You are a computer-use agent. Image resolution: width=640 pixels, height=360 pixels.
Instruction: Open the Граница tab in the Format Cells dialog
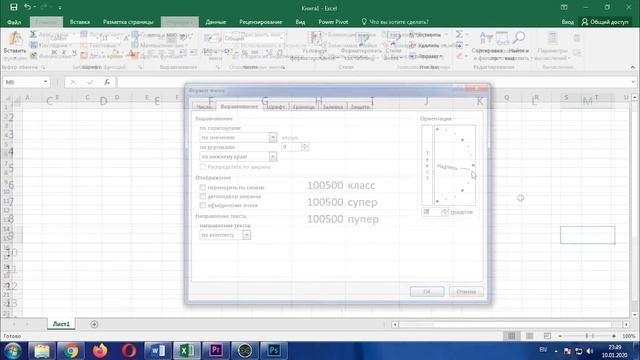pyautogui.click(x=303, y=107)
